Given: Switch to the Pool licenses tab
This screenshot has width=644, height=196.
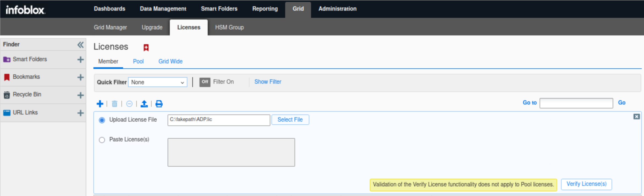Looking at the screenshot, I should click(x=138, y=61).
